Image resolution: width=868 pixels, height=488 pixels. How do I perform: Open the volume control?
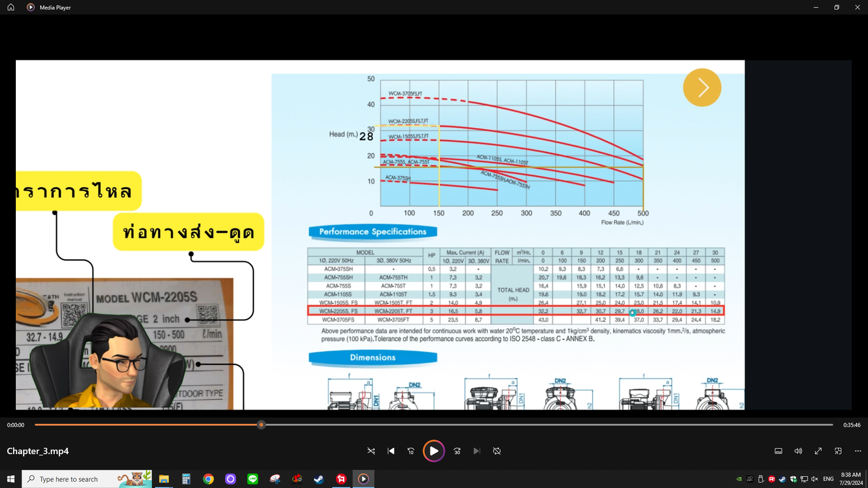coord(798,451)
